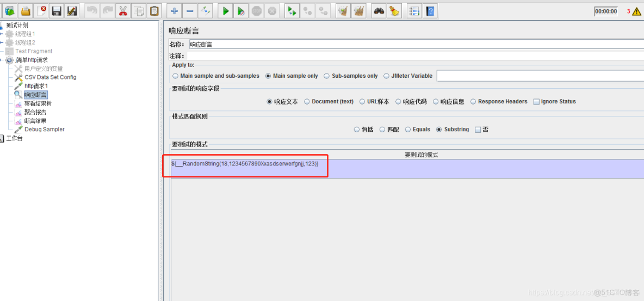Click the Clear All double broom icon
Image resolution: width=644 pixels, height=301 pixels.
[x=358, y=11]
